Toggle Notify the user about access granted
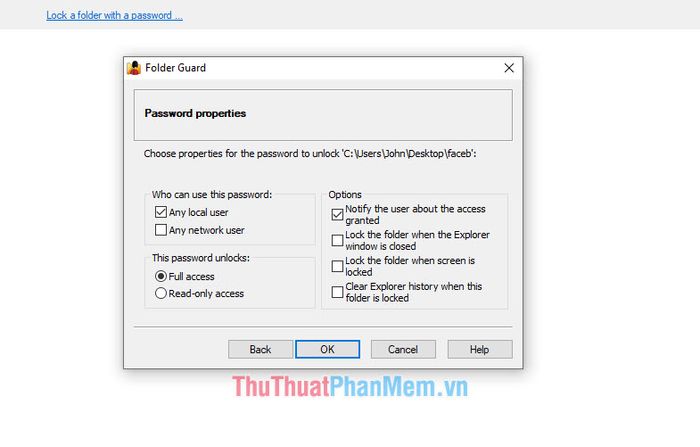This screenshot has width=700, height=447. coord(338,215)
